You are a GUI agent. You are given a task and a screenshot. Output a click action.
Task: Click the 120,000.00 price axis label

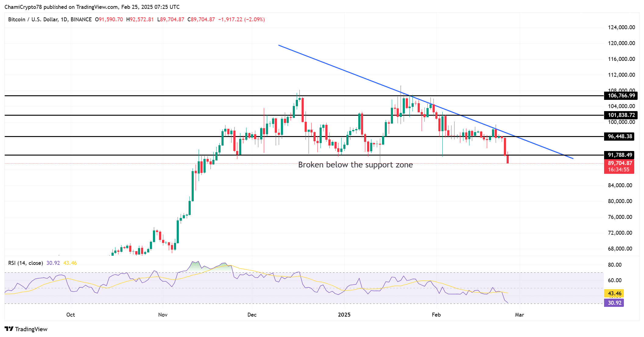621,43
